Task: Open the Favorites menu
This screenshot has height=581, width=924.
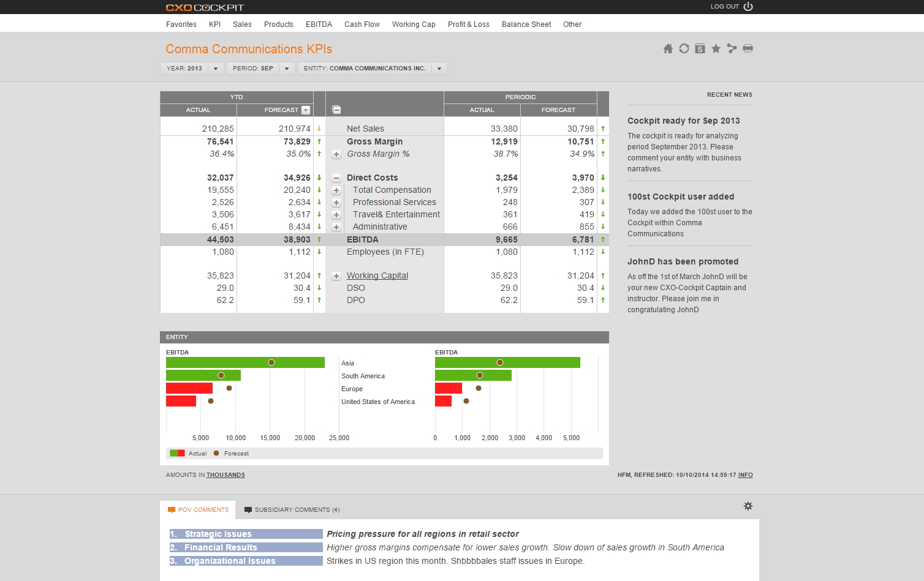Action: [181, 24]
